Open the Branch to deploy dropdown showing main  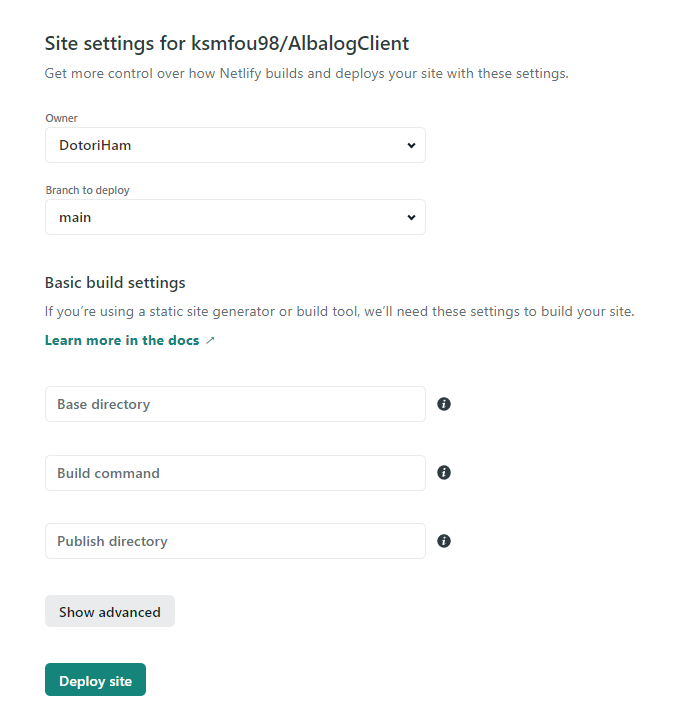click(235, 217)
